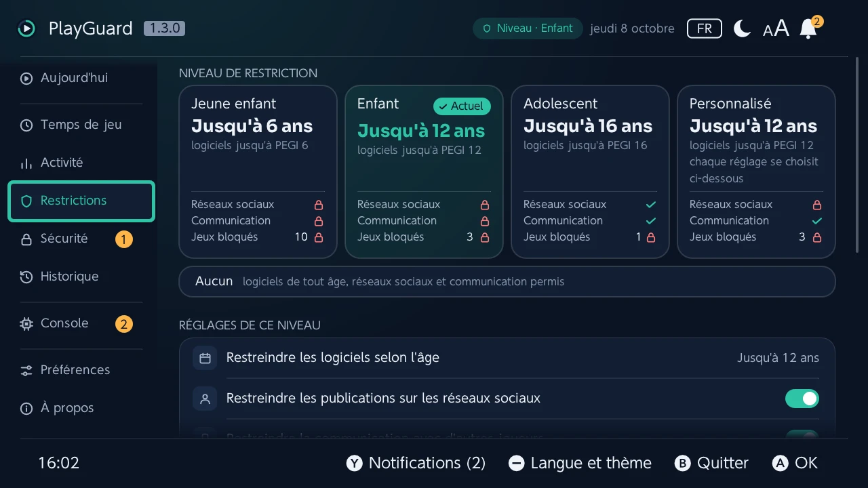The width and height of the screenshot is (868, 488).
Task: Open the Activité section
Action: click(81, 163)
